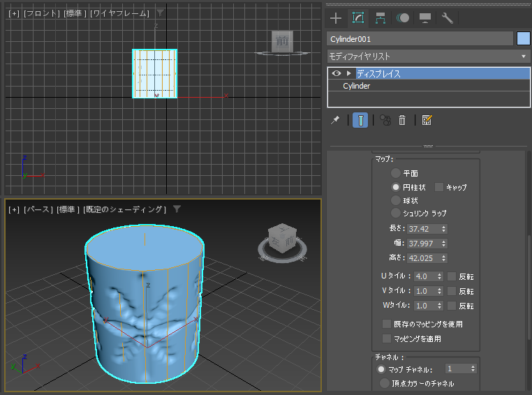Select the ディスプレイス modifier in stack
This screenshot has width=532, height=395.
(378, 73)
